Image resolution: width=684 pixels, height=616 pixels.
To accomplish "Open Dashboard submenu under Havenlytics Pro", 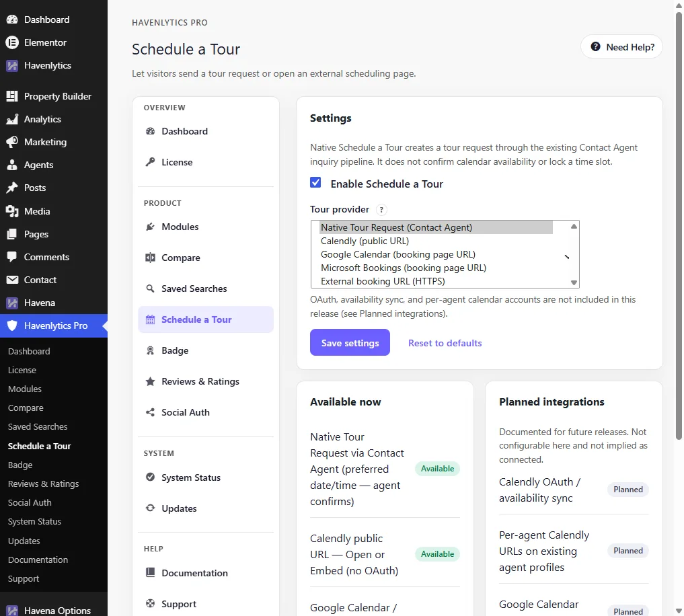I will [29, 351].
